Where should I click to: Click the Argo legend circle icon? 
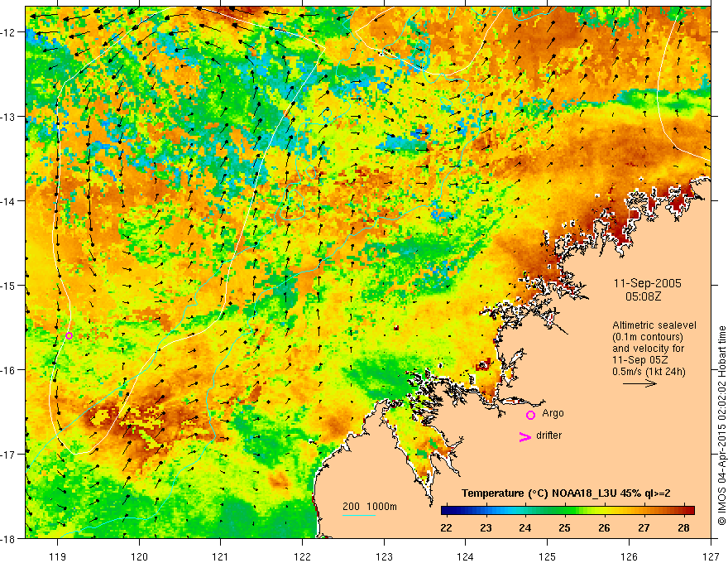pyautogui.click(x=530, y=415)
